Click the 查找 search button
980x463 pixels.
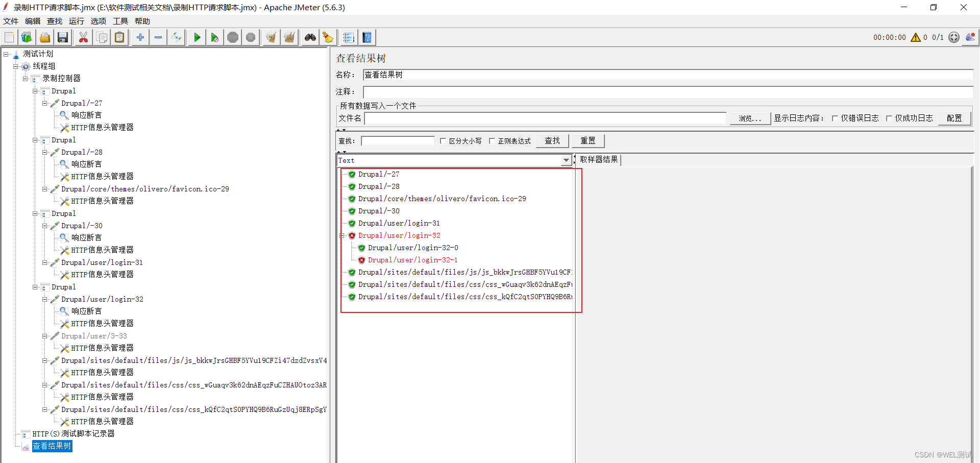(552, 141)
